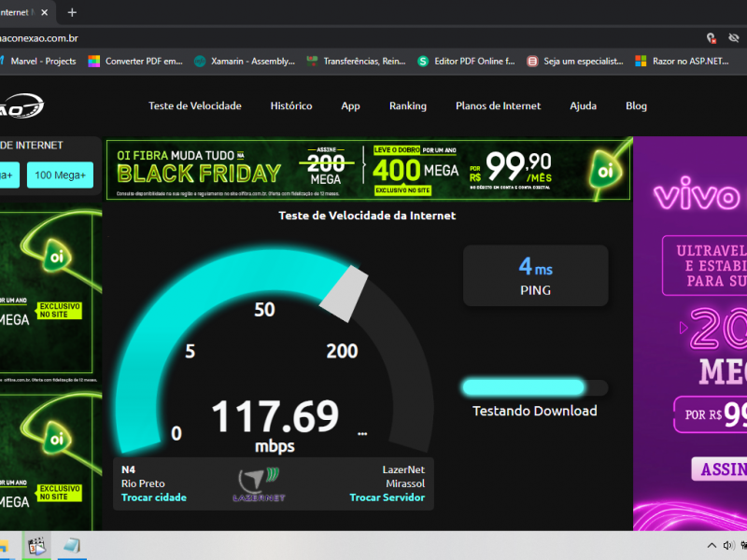Click the Converter PDF bookmark favicon
Screen dimensions: 747x560
[x=94, y=61]
